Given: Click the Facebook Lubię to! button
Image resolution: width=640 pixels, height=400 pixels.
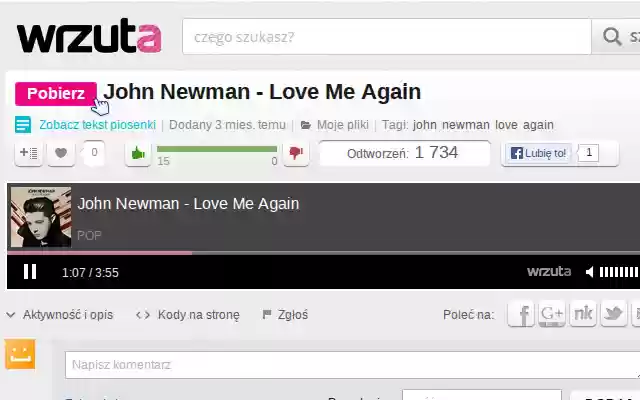Looking at the screenshot, I should [538, 153].
